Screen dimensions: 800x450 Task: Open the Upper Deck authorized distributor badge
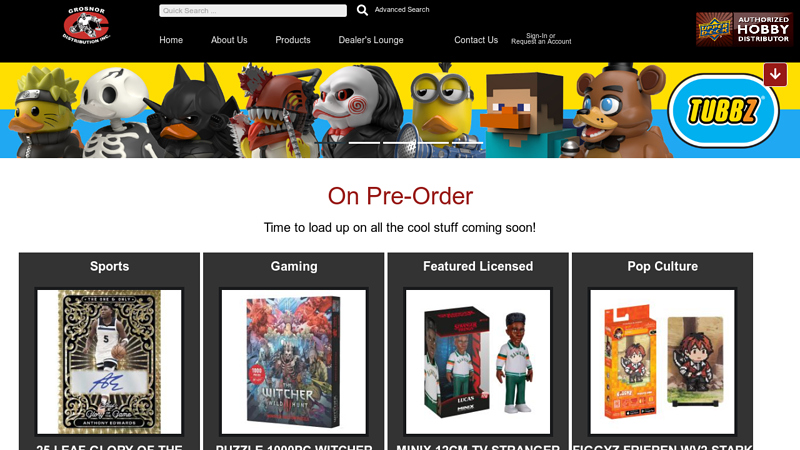[744, 30]
